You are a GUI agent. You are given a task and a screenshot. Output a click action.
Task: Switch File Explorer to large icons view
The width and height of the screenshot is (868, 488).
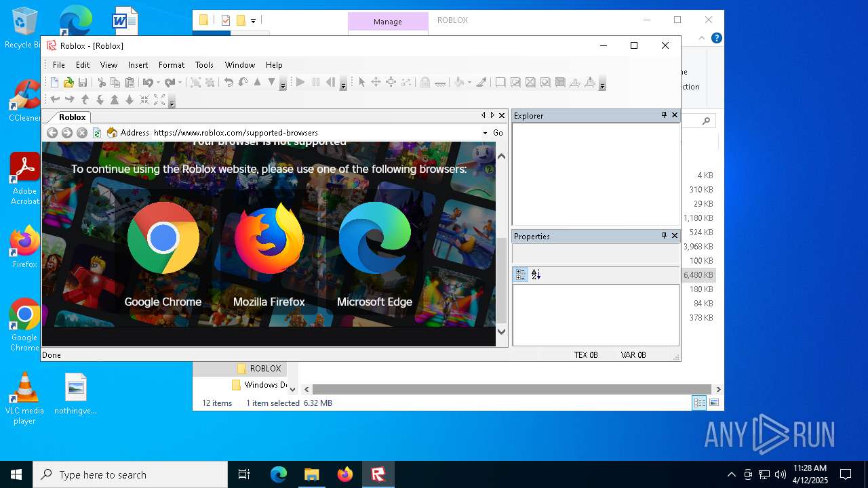713,403
